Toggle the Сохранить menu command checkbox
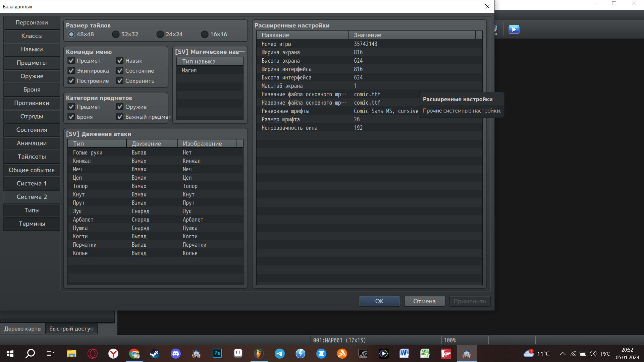644x362 pixels. [120, 81]
